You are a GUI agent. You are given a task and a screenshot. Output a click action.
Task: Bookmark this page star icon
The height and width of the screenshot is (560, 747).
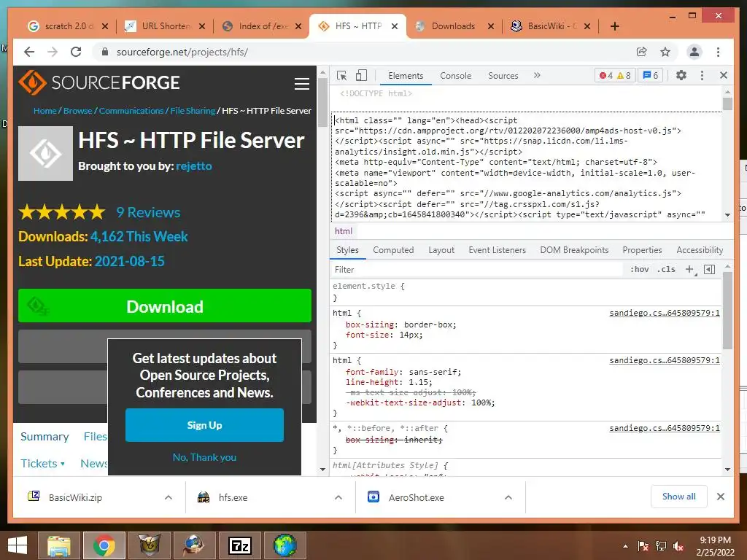(x=665, y=52)
